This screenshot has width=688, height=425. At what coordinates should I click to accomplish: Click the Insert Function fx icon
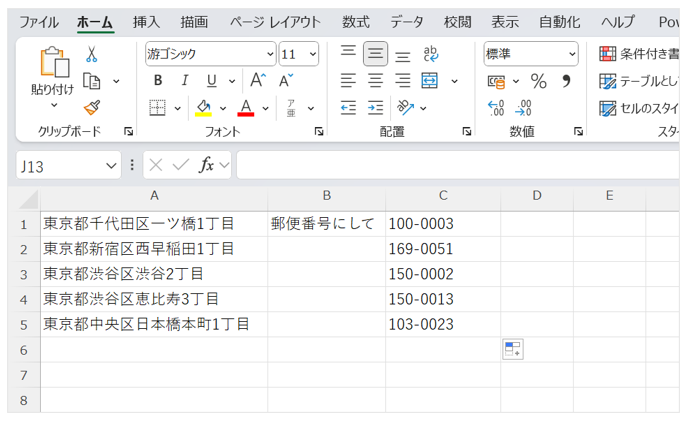tap(206, 165)
